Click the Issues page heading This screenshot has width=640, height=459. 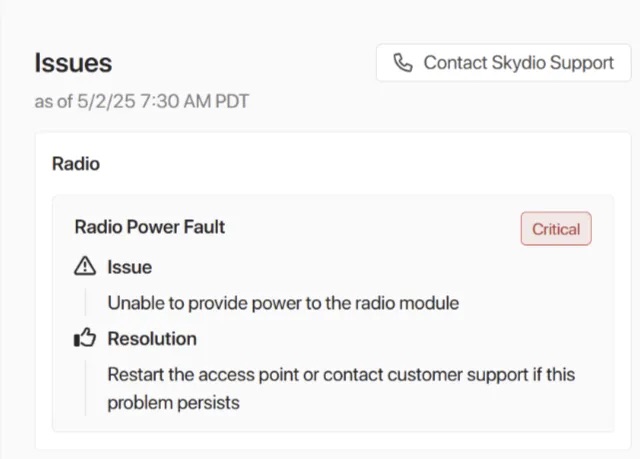73,63
